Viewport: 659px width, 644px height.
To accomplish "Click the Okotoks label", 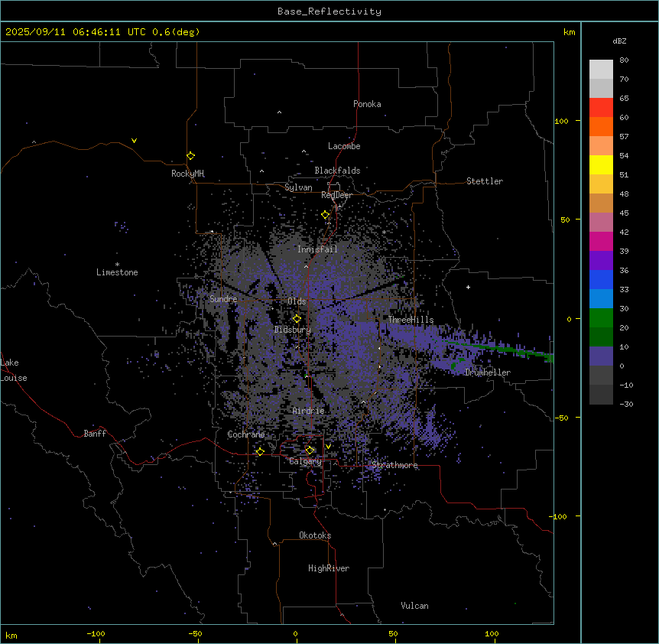I will [315, 535].
